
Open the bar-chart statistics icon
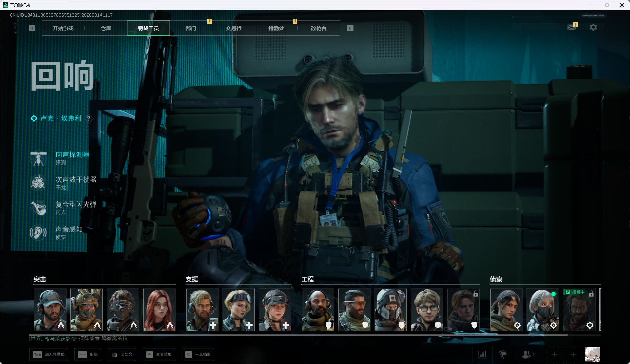click(x=482, y=354)
